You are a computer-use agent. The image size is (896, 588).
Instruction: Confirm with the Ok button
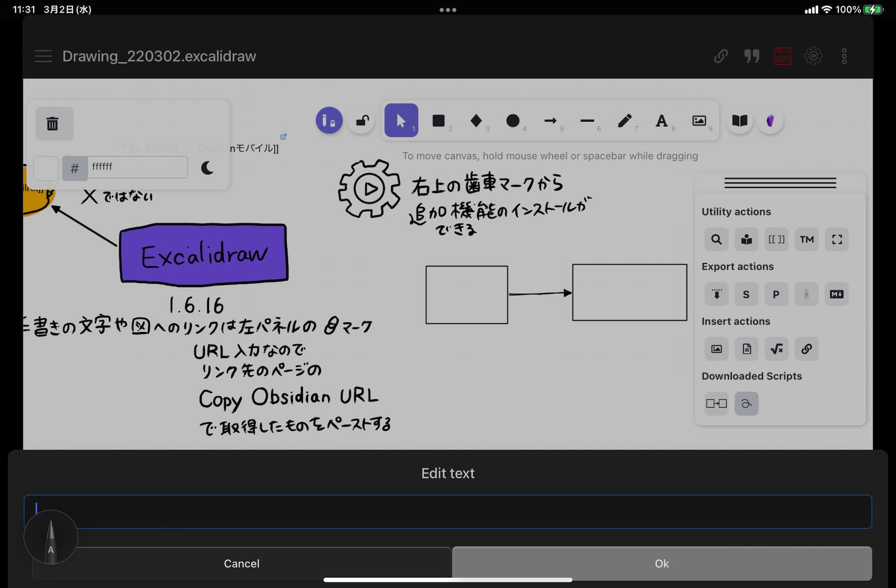[661, 563]
